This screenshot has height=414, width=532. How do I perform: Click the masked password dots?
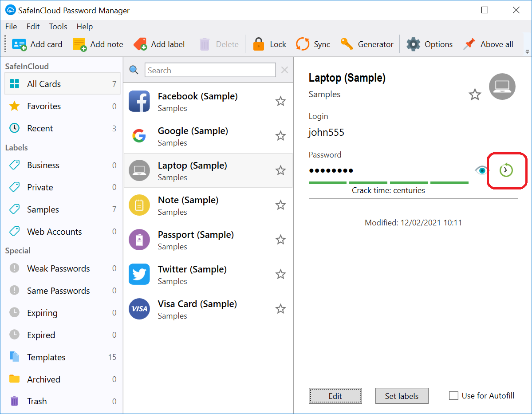pyautogui.click(x=331, y=170)
